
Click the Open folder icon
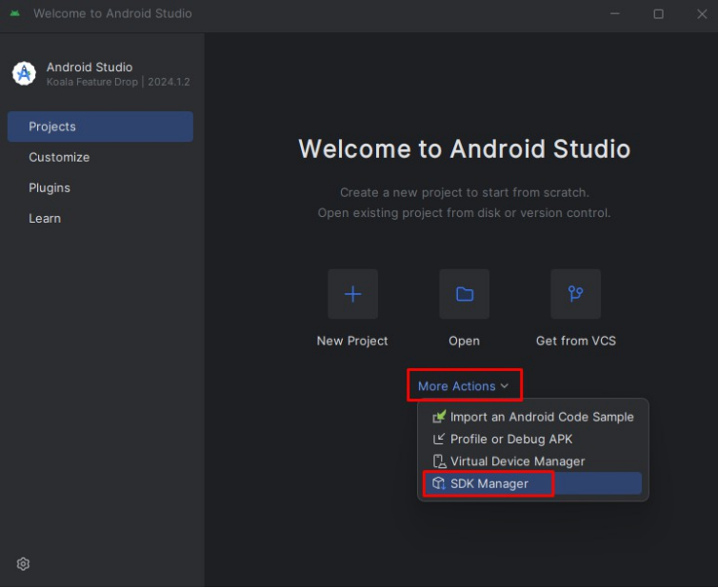click(465, 294)
